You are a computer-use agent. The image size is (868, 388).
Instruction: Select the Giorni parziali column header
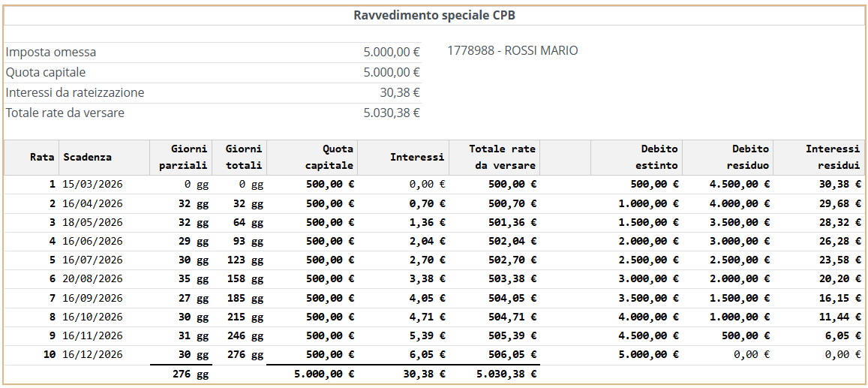pyautogui.click(x=183, y=157)
